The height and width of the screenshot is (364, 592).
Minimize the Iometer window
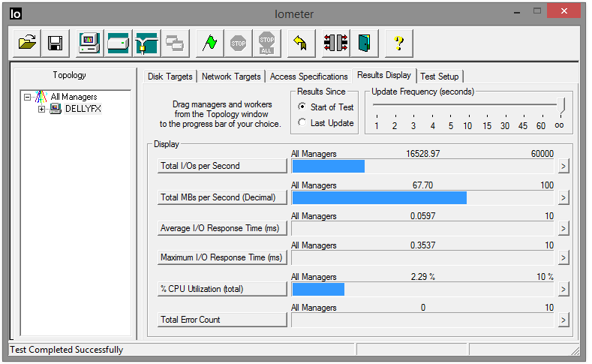point(517,11)
